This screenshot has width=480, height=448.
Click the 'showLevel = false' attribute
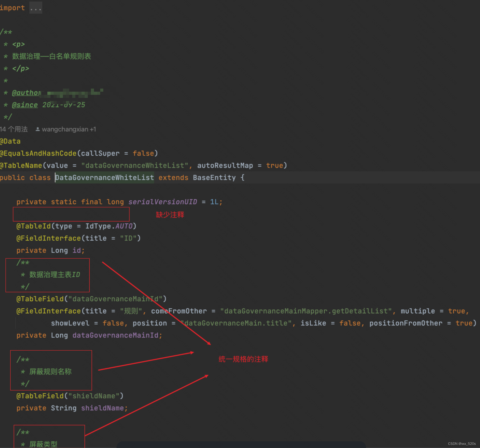[x=87, y=323]
